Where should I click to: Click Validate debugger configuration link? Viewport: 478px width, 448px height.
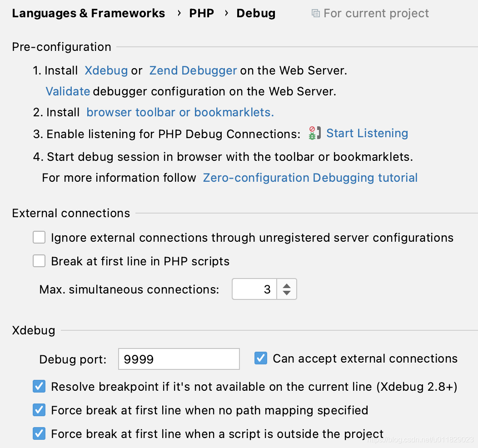(68, 92)
